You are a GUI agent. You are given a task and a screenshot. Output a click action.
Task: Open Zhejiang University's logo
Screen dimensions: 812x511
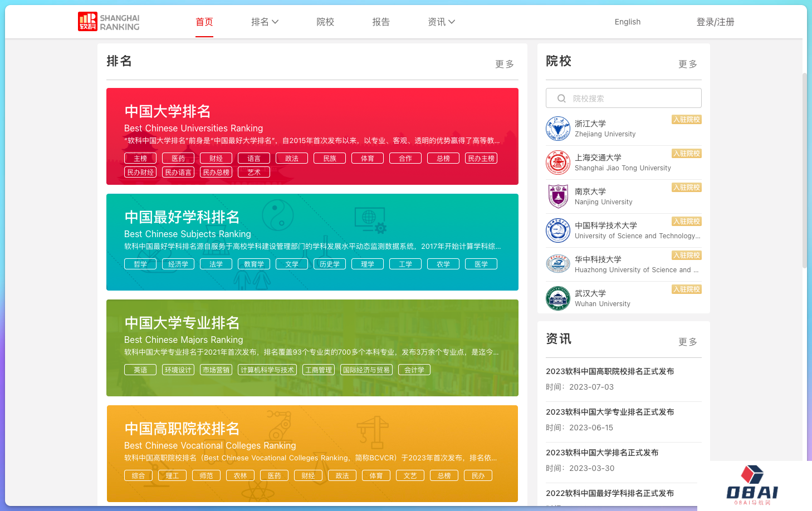point(558,129)
